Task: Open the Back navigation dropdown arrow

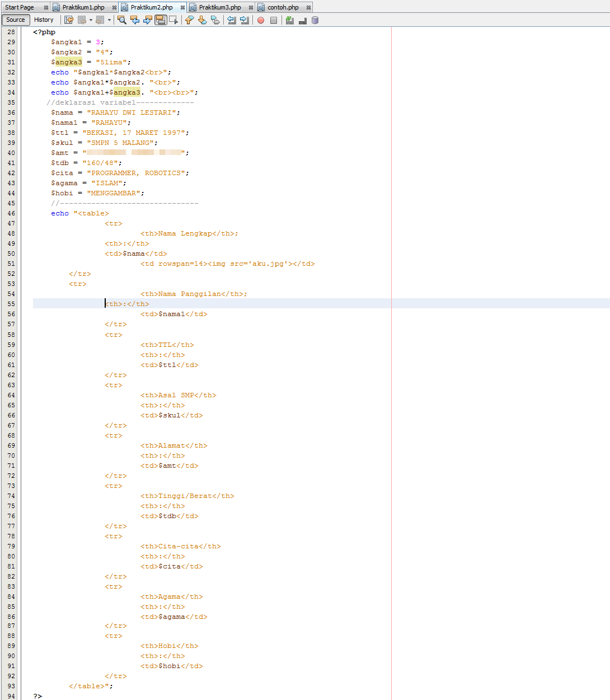Action: coord(90,20)
